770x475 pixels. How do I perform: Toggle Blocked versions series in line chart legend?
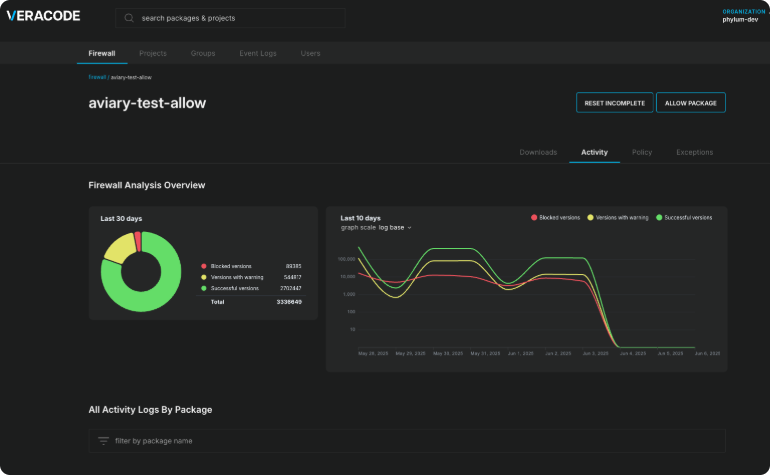tap(558, 217)
